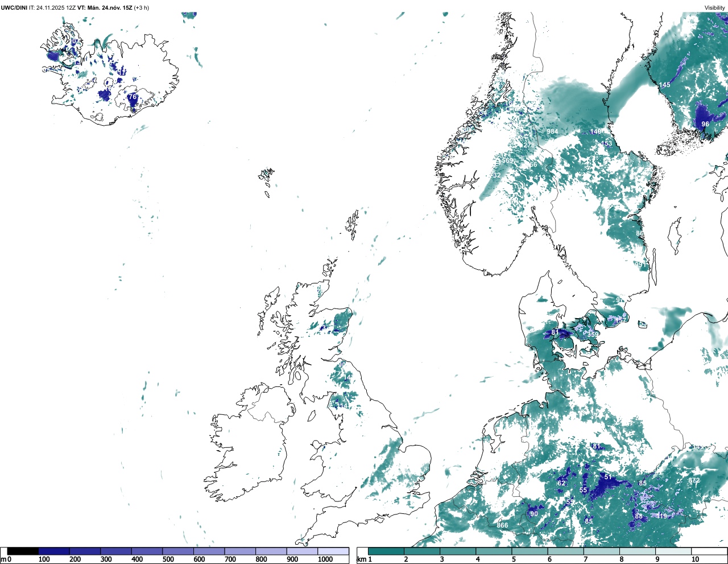Click the pale swatch beyond 1000 m
The height and width of the screenshot is (564, 728).
pos(333,551)
